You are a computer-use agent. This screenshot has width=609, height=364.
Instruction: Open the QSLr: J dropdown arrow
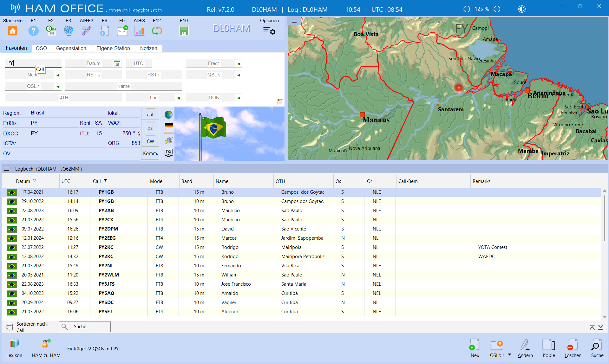pos(509,354)
